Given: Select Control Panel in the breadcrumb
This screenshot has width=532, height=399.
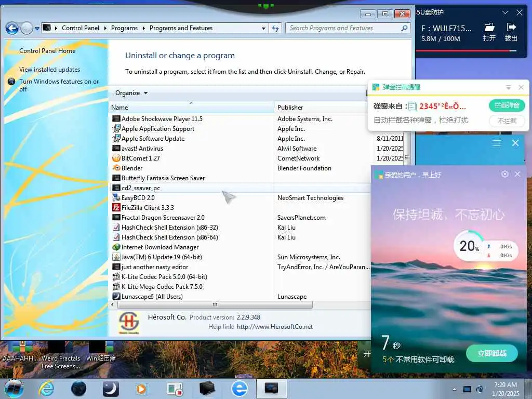Looking at the screenshot, I should point(81,28).
